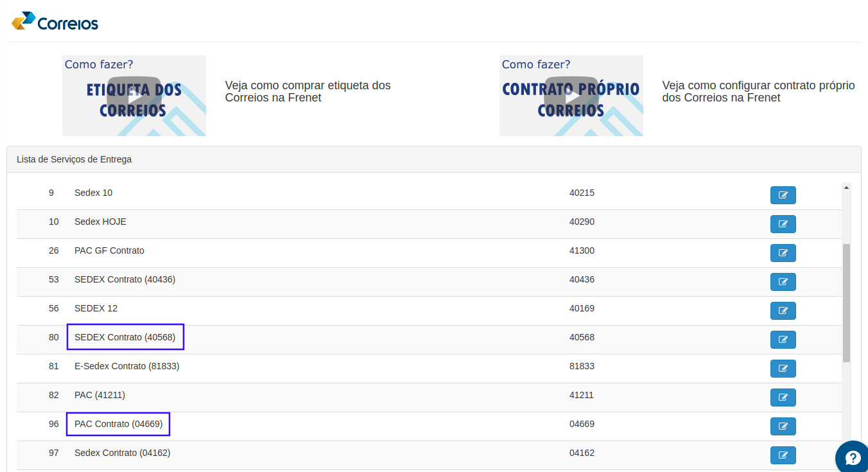The image size is (868, 472).
Task: Edit the PAC (41211) service
Action: click(x=783, y=398)
